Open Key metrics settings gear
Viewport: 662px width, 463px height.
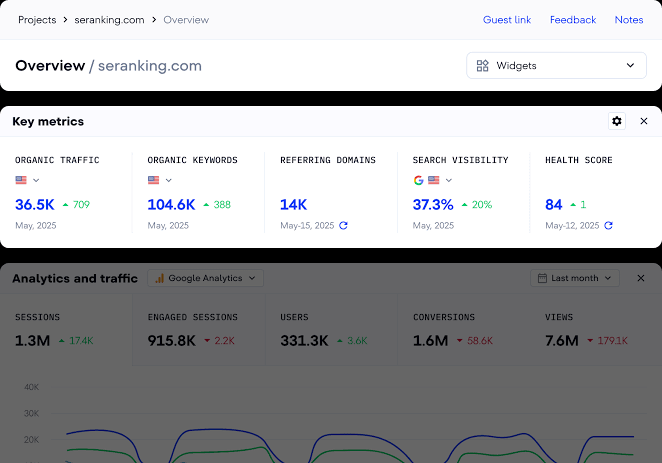pyautogui.click(x=616, y=121)
